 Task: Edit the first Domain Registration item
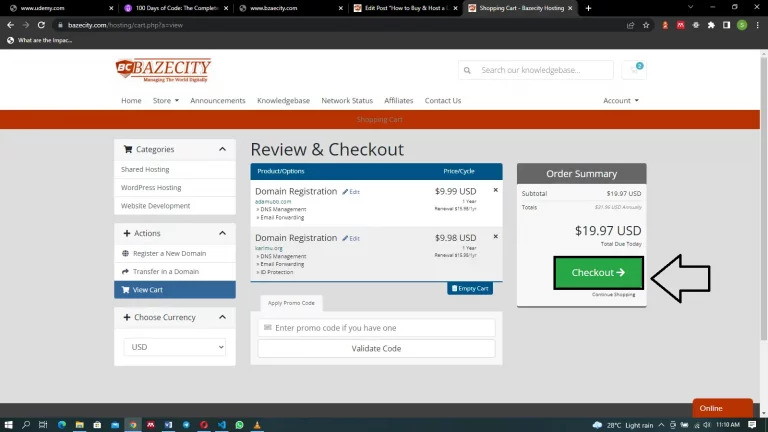(x=351, y=192)
